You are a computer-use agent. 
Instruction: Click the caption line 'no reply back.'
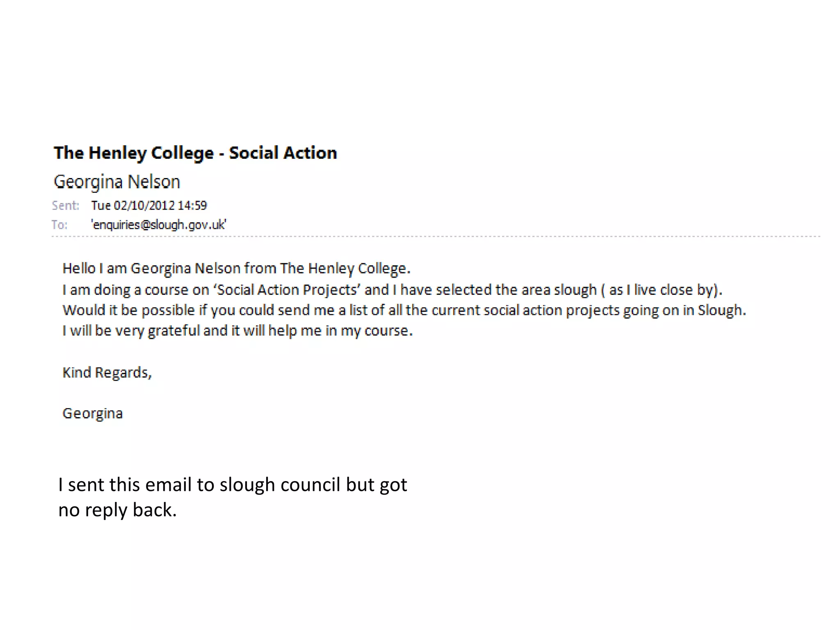[117, 510]
